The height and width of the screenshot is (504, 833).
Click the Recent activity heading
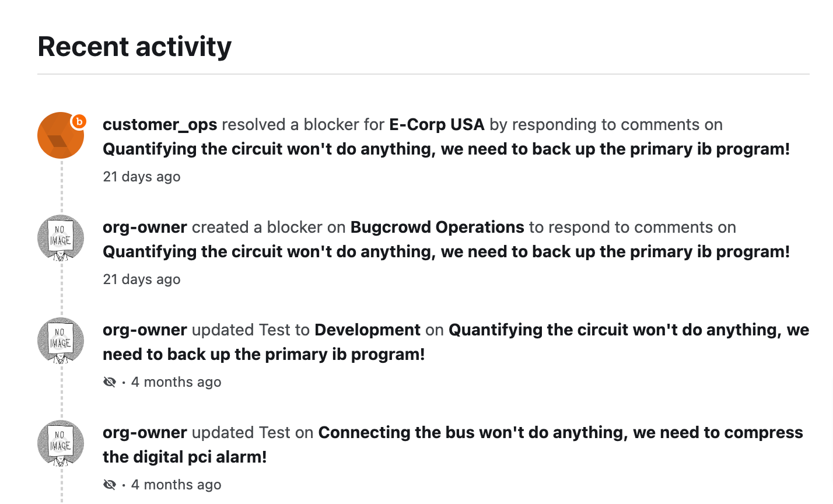(x=135, y=47)
